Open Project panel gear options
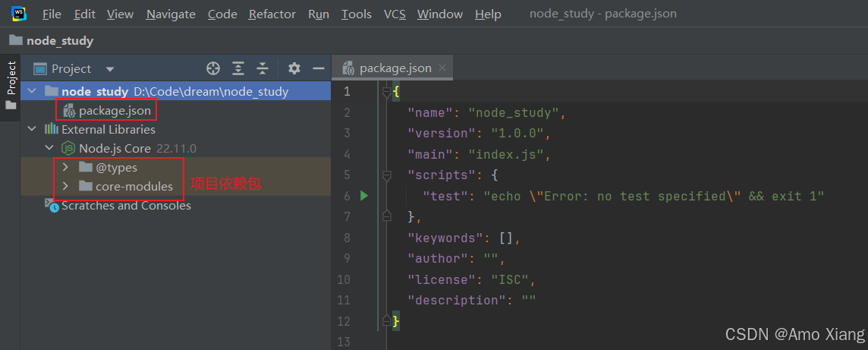Viewport: 868px width, 350px height. [x=294, y=68]
